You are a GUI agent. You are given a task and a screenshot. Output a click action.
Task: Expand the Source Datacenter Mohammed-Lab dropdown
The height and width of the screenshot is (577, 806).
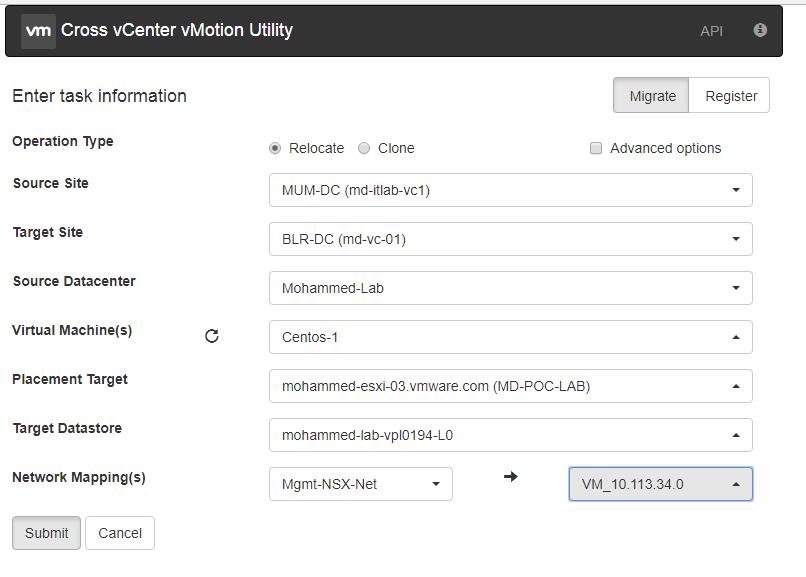coord(510,288)
